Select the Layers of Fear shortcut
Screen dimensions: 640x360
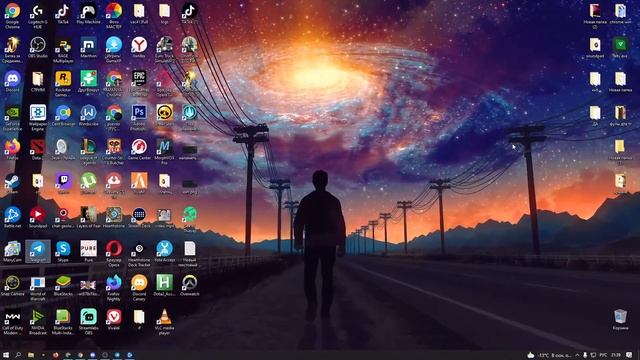point(88,218)
